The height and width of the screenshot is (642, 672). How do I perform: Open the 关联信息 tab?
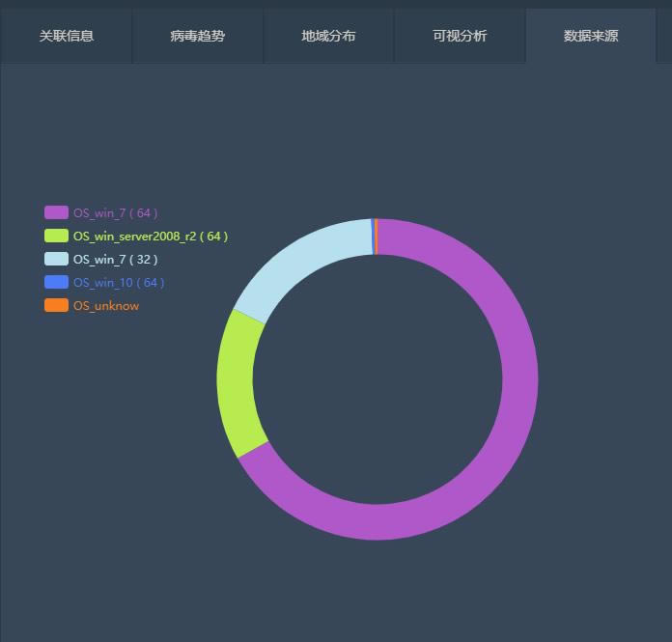coord(67,36)
